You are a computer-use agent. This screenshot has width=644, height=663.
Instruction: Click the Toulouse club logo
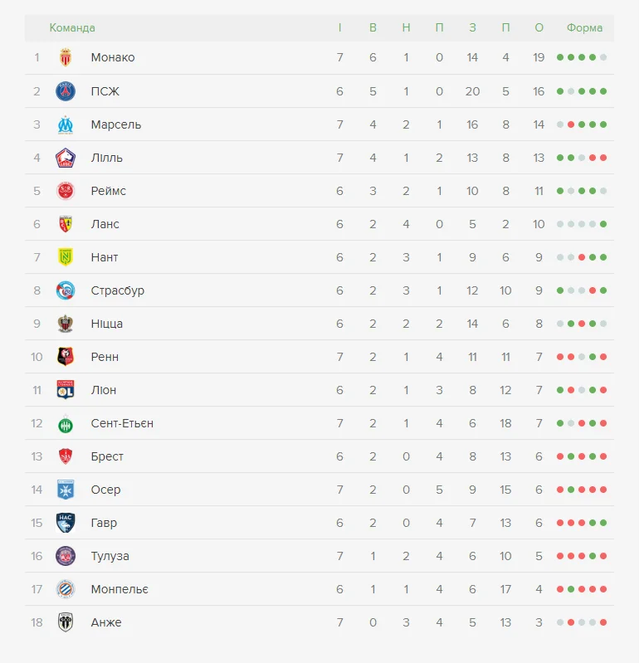(x=66, y=556)
